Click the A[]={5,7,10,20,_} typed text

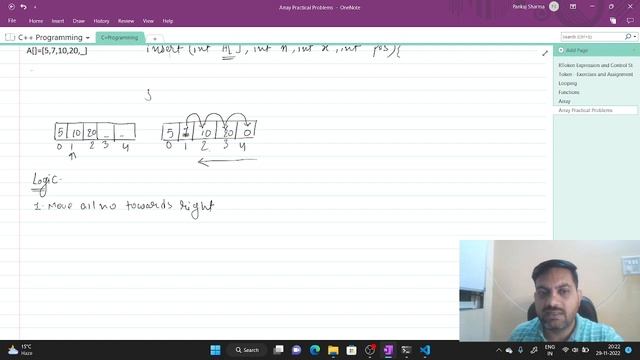[x=57, y=51]
